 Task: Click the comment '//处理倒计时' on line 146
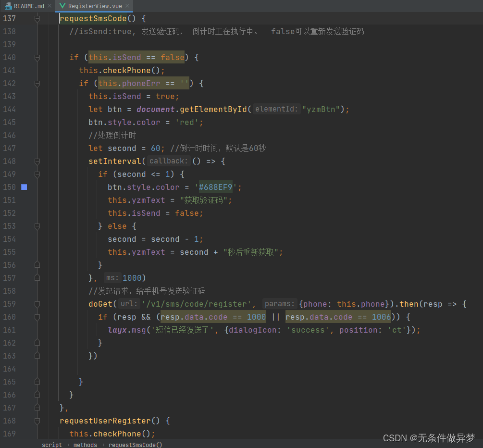[x=112, y=135]
